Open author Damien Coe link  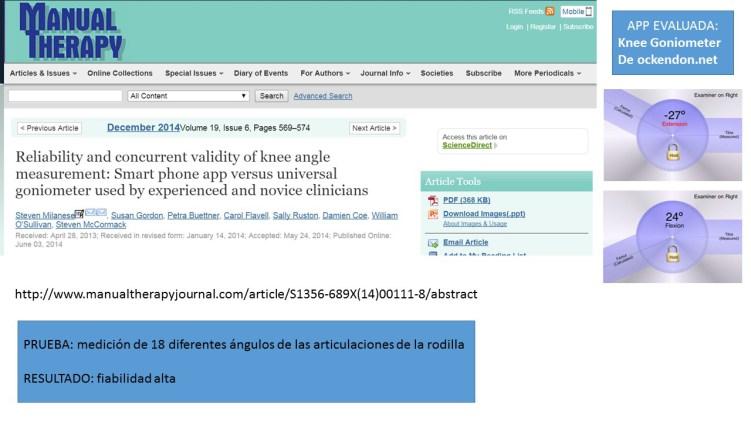tap(345, 216)
